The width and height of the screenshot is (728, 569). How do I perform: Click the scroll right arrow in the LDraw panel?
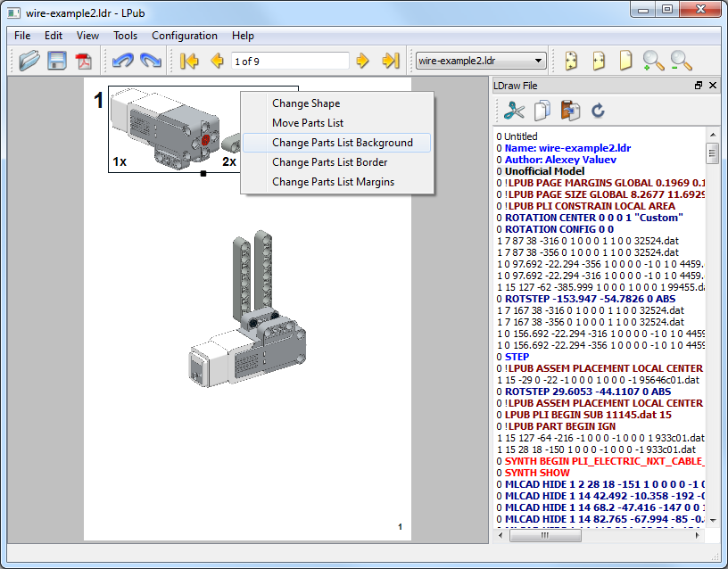point(698,536)
